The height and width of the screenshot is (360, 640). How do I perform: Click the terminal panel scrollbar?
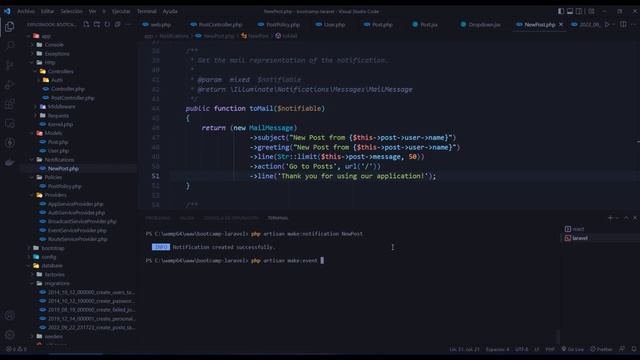(x=558, y=336)
